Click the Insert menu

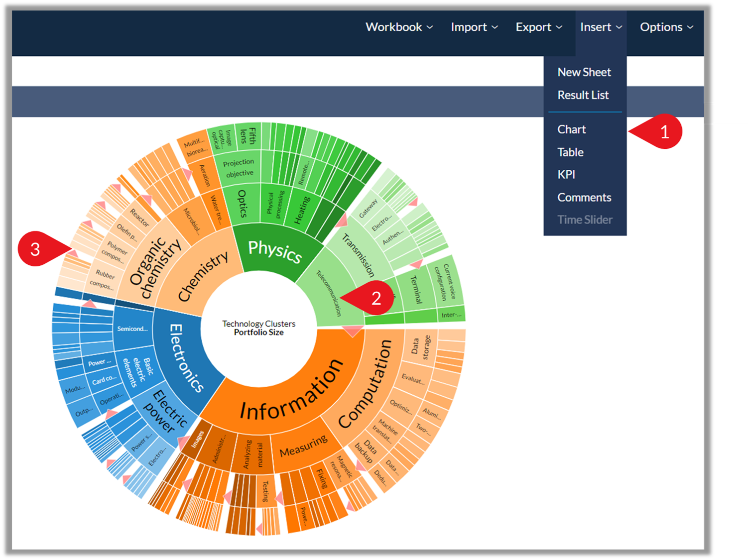[601, 27]
